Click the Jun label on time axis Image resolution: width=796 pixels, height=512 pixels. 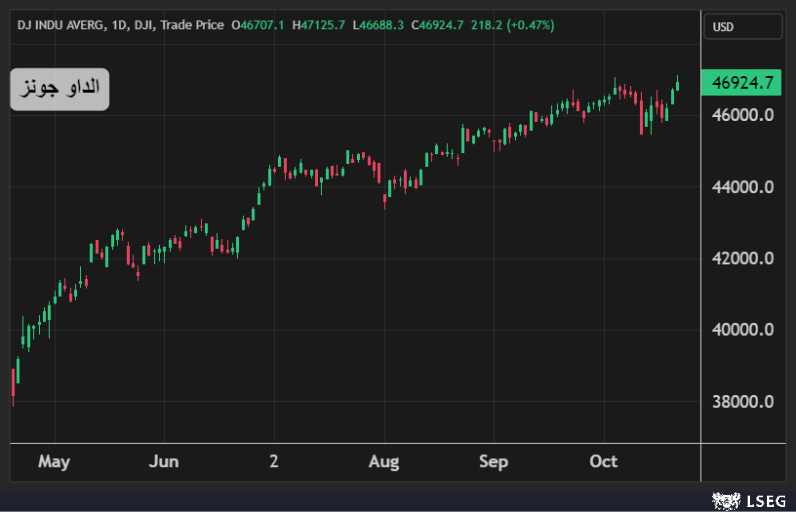click(x=164, y=461)
